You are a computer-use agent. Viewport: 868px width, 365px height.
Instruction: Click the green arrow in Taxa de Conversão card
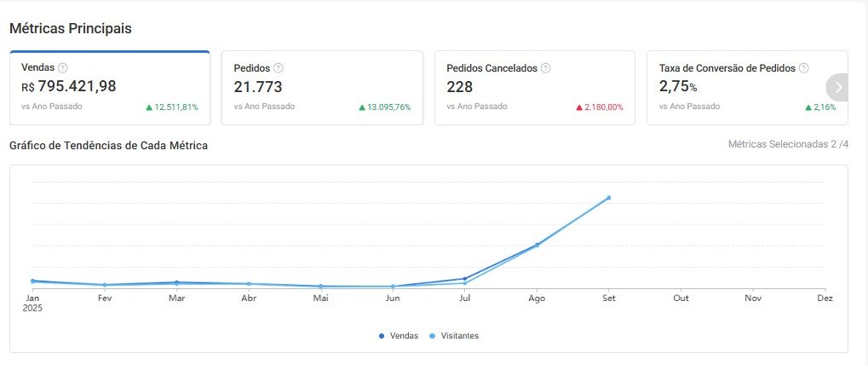coord(808,107)
